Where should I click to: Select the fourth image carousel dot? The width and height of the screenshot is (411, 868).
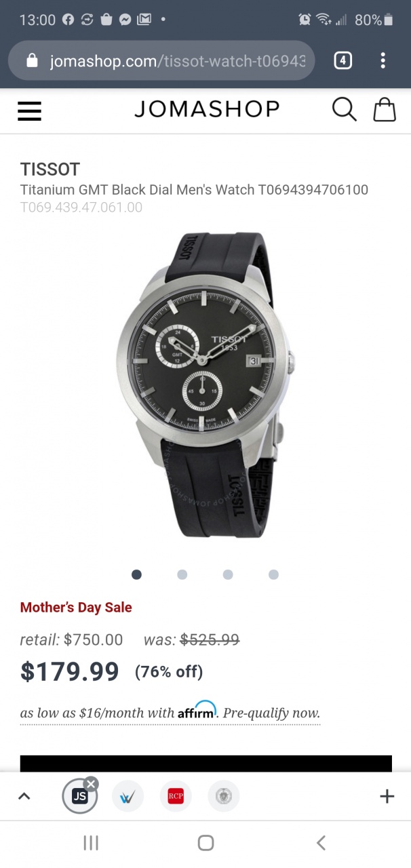(273, 574)
